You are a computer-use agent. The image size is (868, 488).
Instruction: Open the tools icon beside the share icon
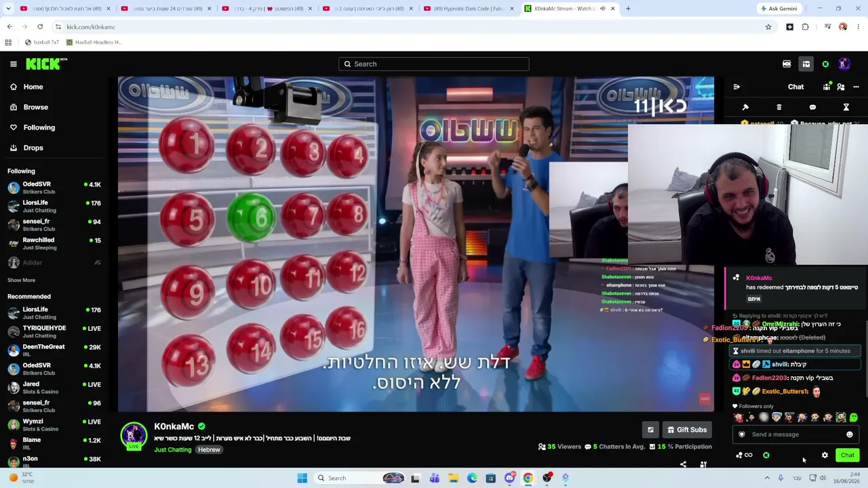point(703,464)
